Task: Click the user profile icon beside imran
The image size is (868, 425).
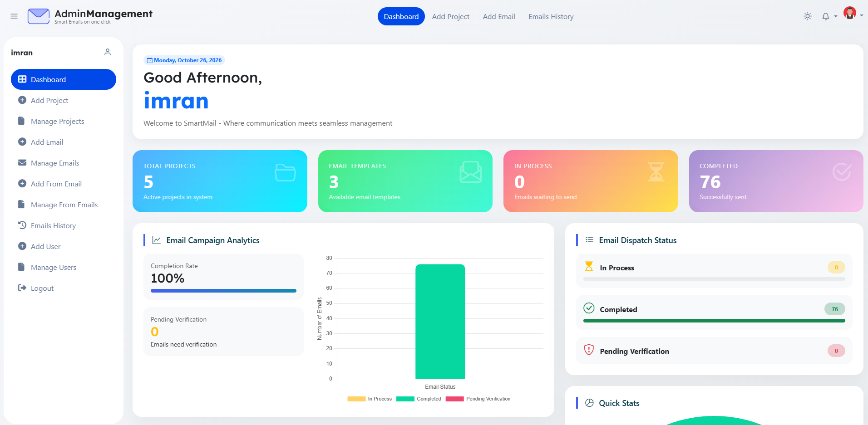Action: [108, 52]
